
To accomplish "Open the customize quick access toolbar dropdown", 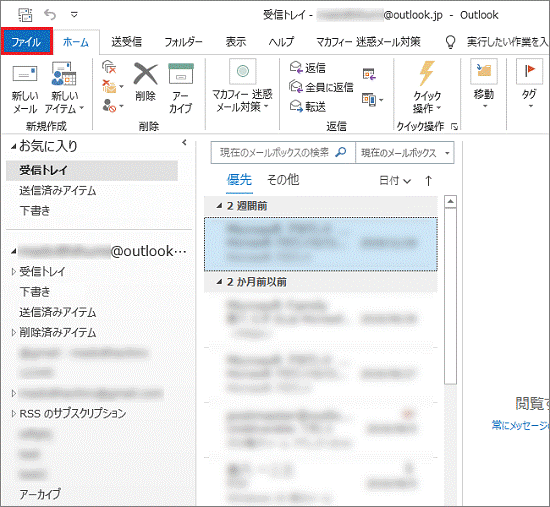I will (x=74, y=15).
